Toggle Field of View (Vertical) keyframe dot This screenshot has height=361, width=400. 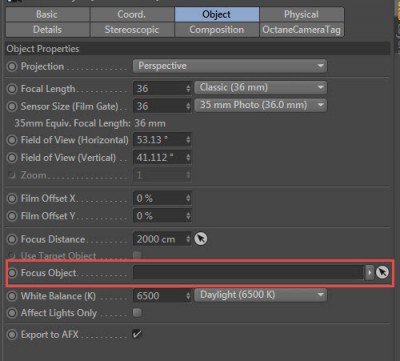[x=12, y=158]
